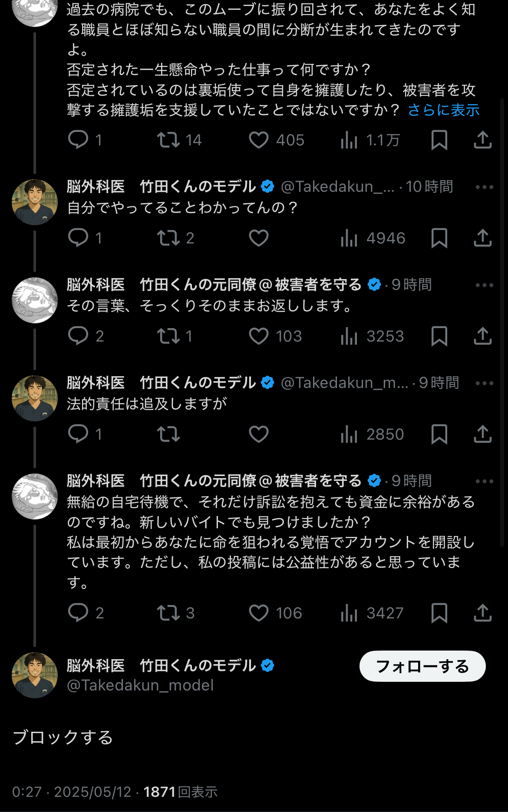508x812 pixels.
Task: Open avatar of 自分でやってることわかってんの tweet author
Action: click(35, 202)
